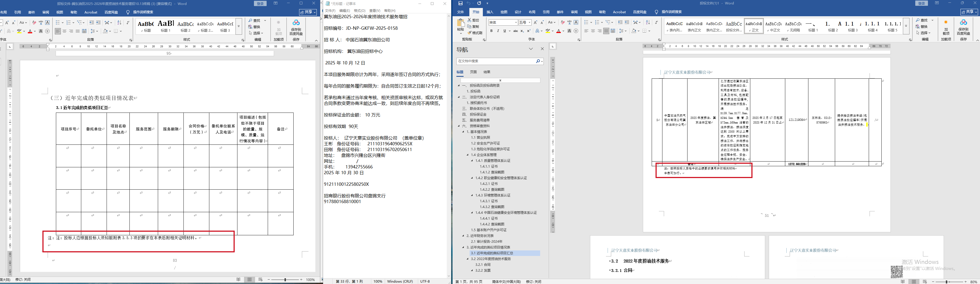Click Zoom In plus in left Word status bar
The height and width of the screenshot is (284, 980).
(x=301, y=280)
